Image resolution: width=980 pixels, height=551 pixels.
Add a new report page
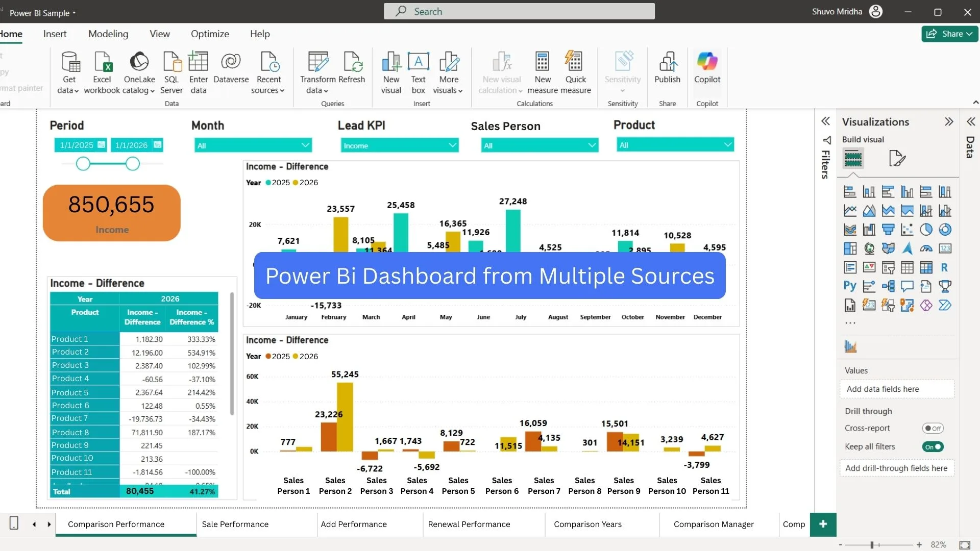tap(823, 524)
